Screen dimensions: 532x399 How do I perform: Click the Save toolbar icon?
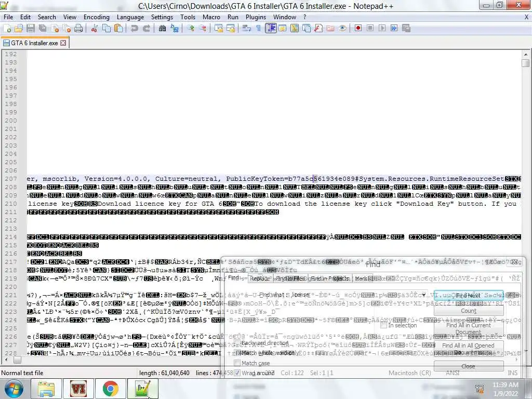pyautogui.click(x=31, y=29)
